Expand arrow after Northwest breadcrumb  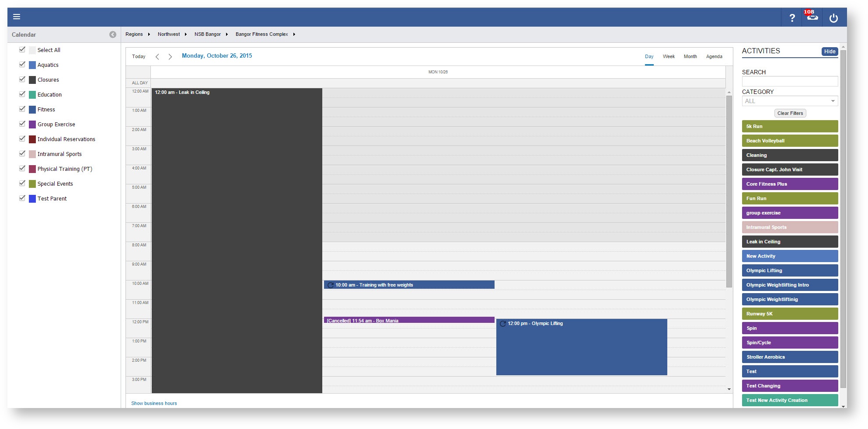click(186, 35)
